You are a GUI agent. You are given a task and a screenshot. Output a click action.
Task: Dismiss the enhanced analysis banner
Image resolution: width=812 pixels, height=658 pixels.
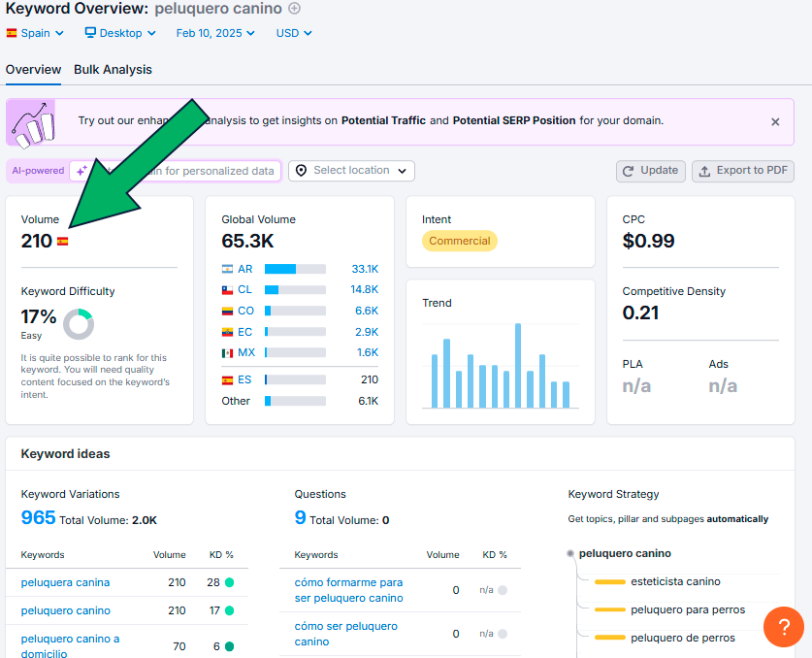coord(775,122)
